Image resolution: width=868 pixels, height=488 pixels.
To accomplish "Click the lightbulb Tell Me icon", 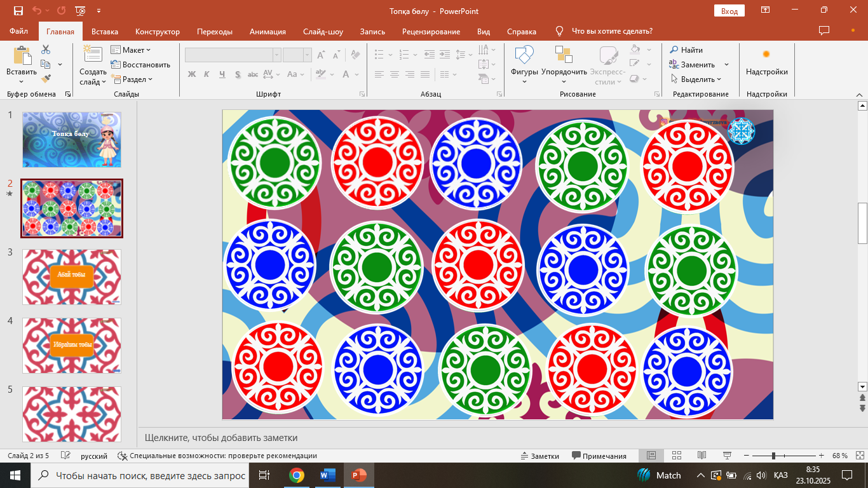I will coord(559,31).
